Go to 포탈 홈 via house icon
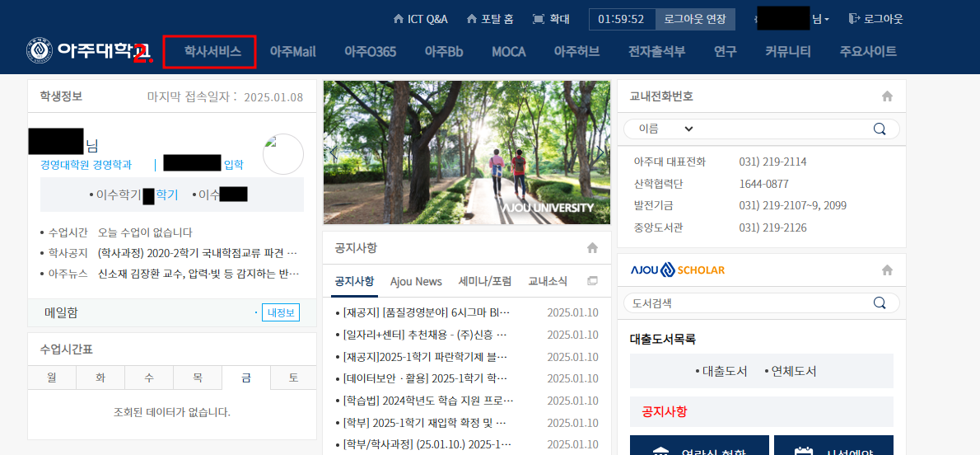The width and height of the screenshot is (980, 455). pos(472,18)
